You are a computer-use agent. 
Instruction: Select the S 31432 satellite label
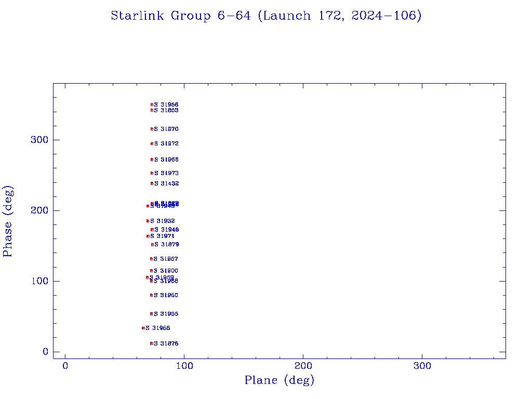pos(167,183)
